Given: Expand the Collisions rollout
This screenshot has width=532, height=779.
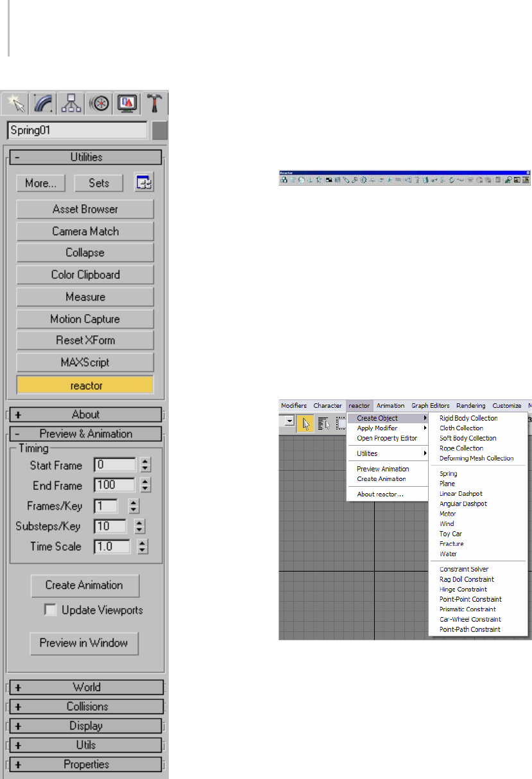Looking at the screenshot, I should (86, 706).
